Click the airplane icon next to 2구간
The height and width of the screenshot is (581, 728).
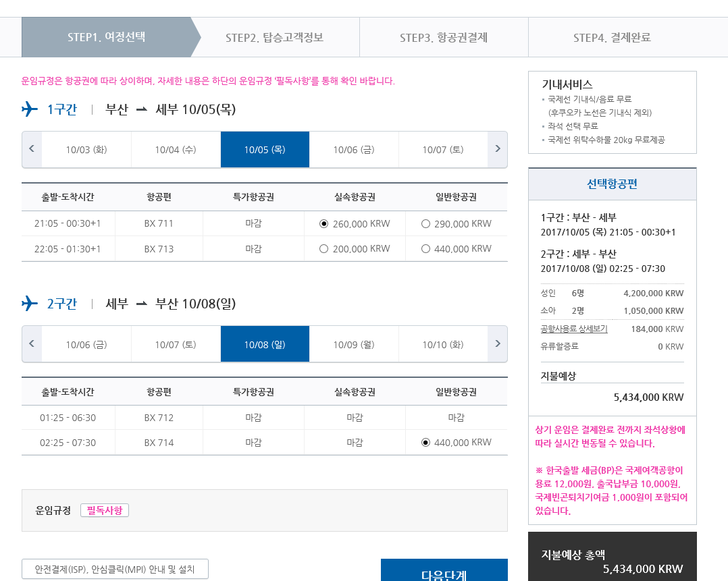pos(30,304)
